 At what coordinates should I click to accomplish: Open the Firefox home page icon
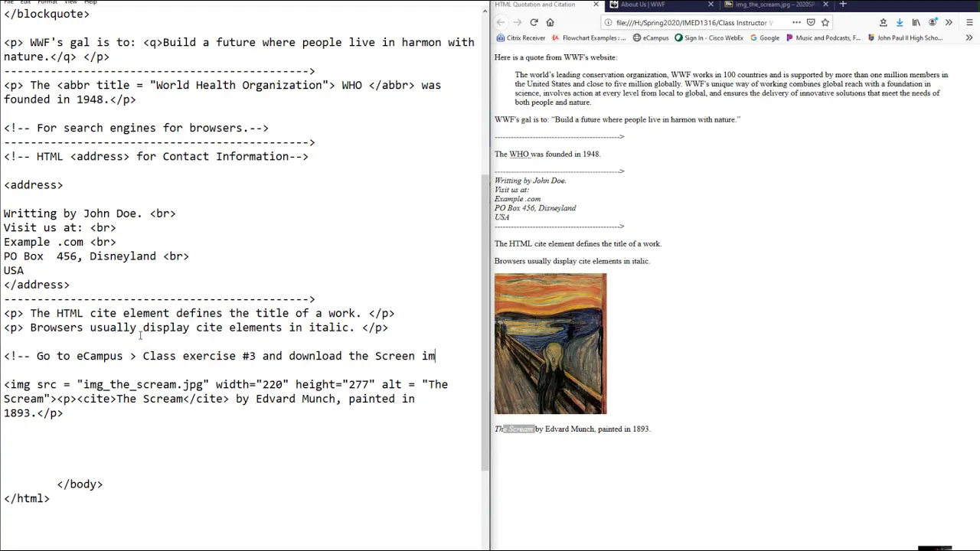click(x=550, y=22)
